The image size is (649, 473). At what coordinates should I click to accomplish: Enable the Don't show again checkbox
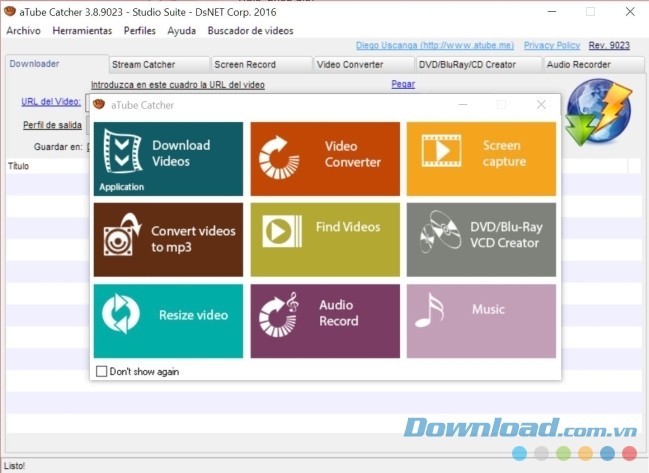pos(101,371)
